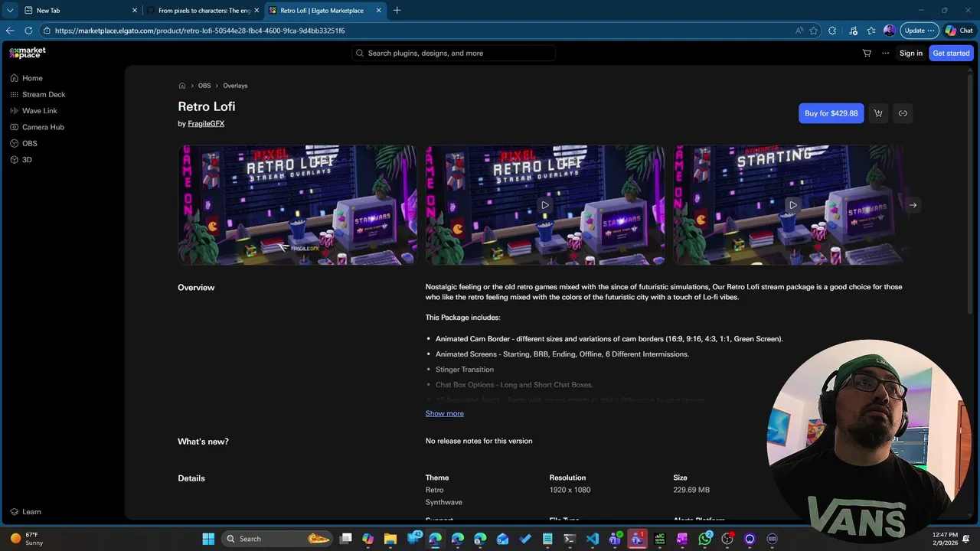Screen dimensions: 980x551
Task: Open the browser extensions puzzle icon
Action: [x=832, y=31]
